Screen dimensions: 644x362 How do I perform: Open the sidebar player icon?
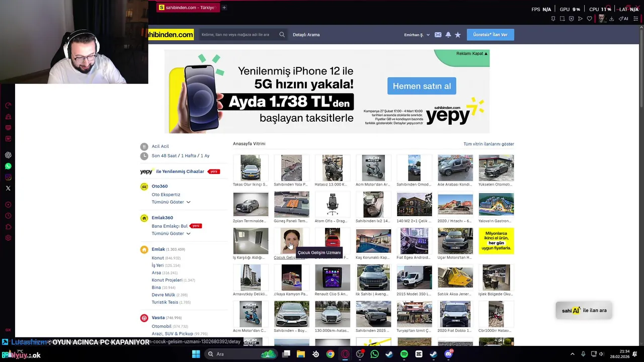(x=8, y=205)
